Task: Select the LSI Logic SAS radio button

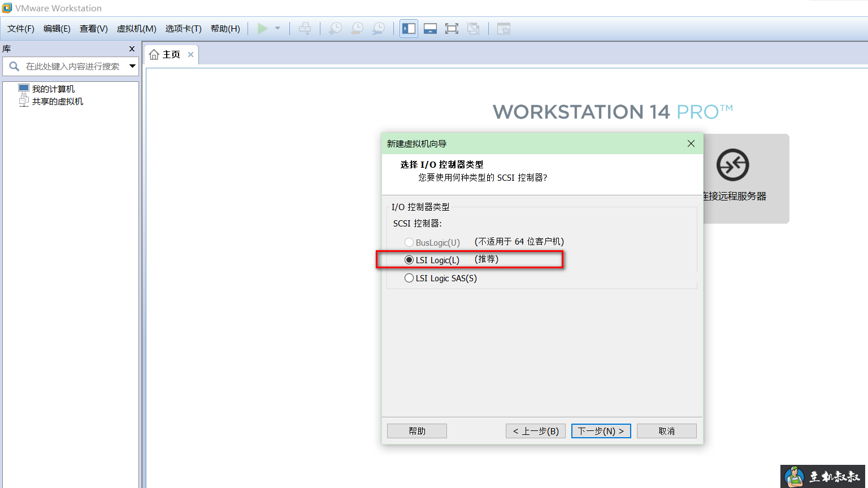Action: point(409,278)
